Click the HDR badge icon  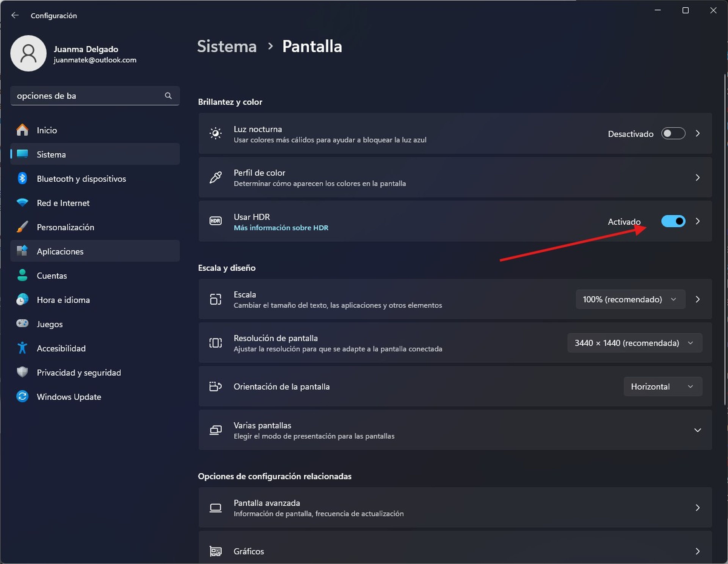(x=215, y=221)
